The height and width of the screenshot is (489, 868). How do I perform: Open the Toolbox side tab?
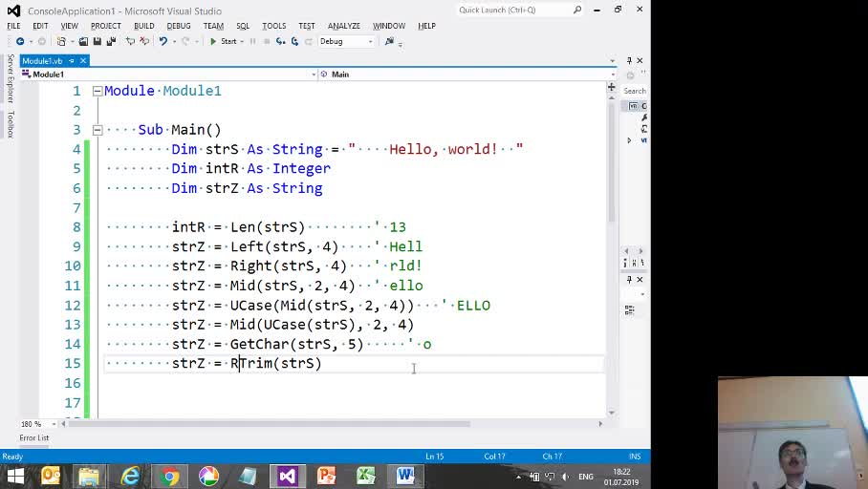11,124
